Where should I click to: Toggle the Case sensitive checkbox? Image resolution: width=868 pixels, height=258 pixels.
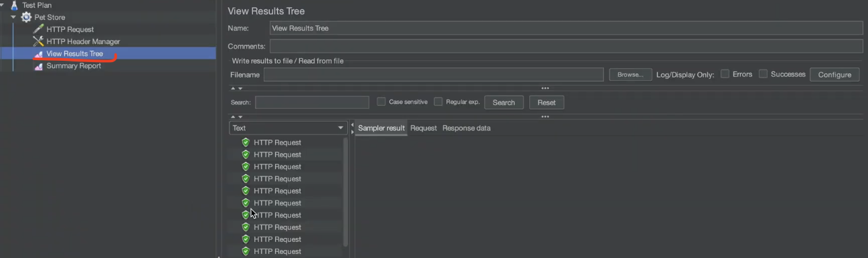click(381, 102)
